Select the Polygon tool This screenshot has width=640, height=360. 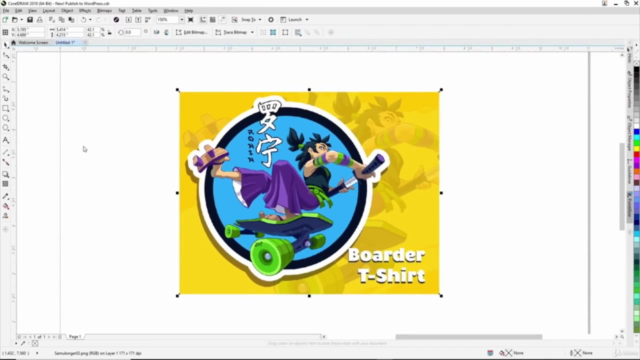point(6,128)
